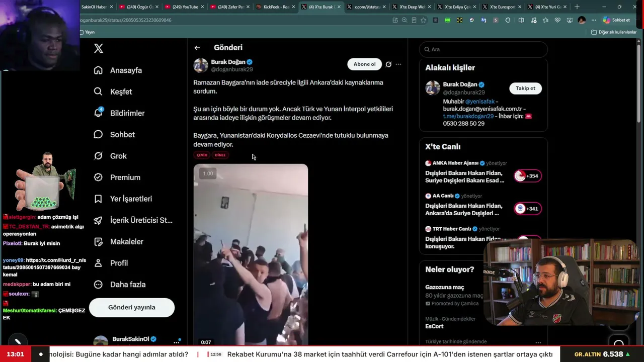The height and width of the screenshot is (362, 644).
Task: Open the post's three-dot more menu
Action: click(x=398, y=64)
